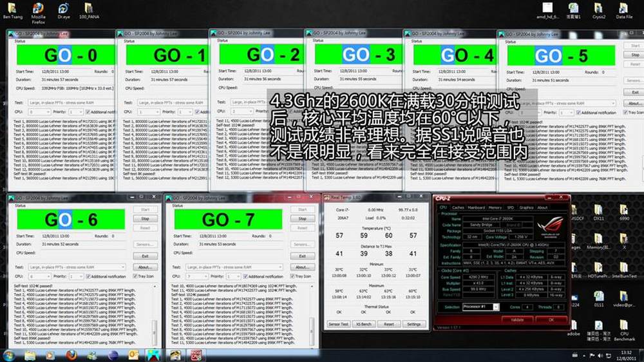Viewport: 644px width, 362px height.
Task: Open the 0111 spreadsheet desktop file
Action: tap(599, 299)
